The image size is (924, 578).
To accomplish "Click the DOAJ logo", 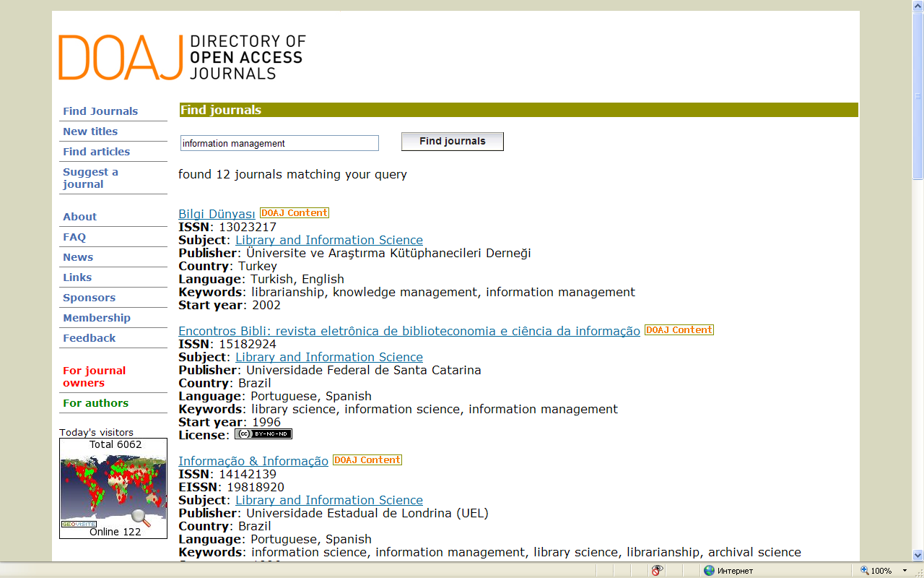I will click(182, 57).
